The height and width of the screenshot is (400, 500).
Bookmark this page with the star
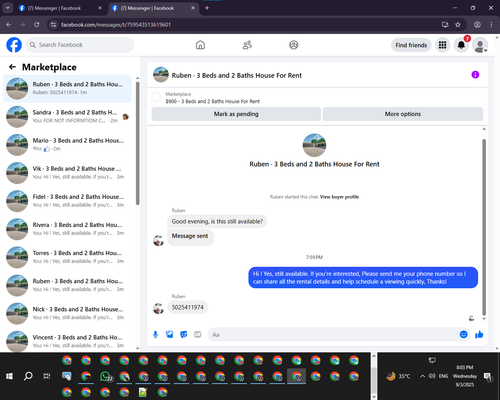click(x=458, y=25)
